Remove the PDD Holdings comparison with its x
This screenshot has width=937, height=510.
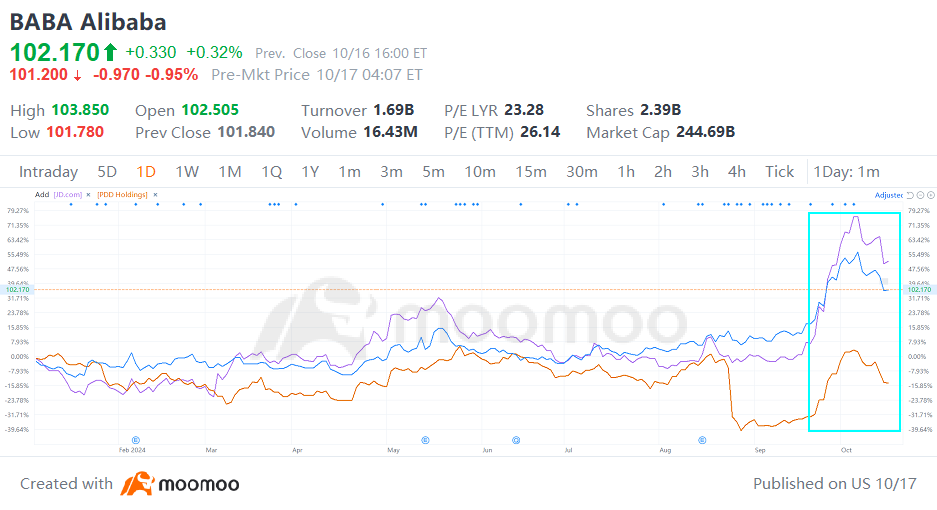(155, 195)
